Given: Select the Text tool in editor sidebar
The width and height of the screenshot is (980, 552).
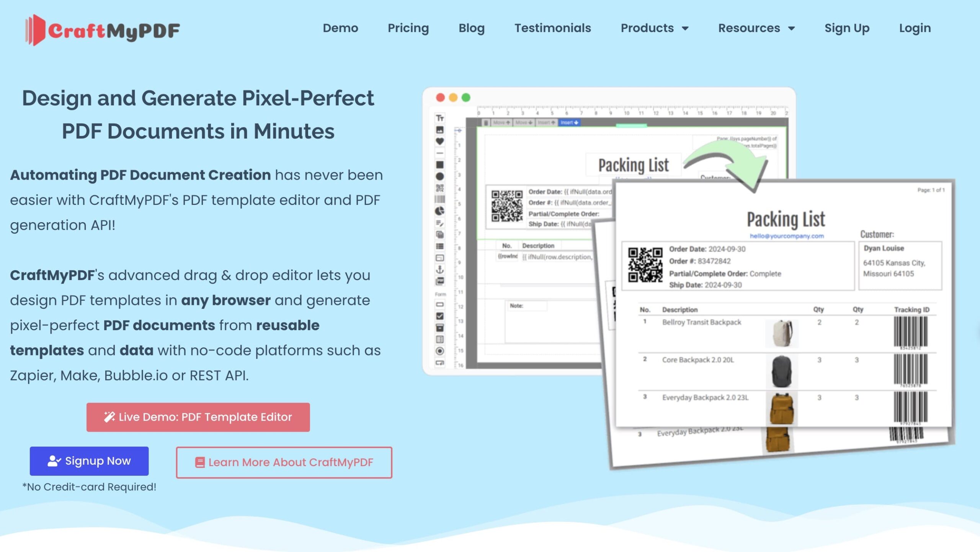Looking at the screenshot, I should 440,118.
